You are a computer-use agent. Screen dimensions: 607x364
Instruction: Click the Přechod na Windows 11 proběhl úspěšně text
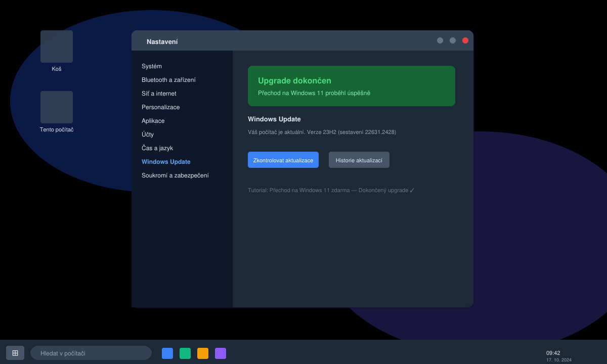(314, 93)
